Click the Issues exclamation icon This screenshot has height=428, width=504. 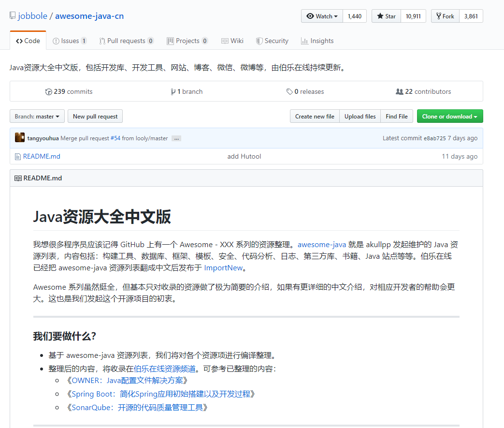[56, 41]
